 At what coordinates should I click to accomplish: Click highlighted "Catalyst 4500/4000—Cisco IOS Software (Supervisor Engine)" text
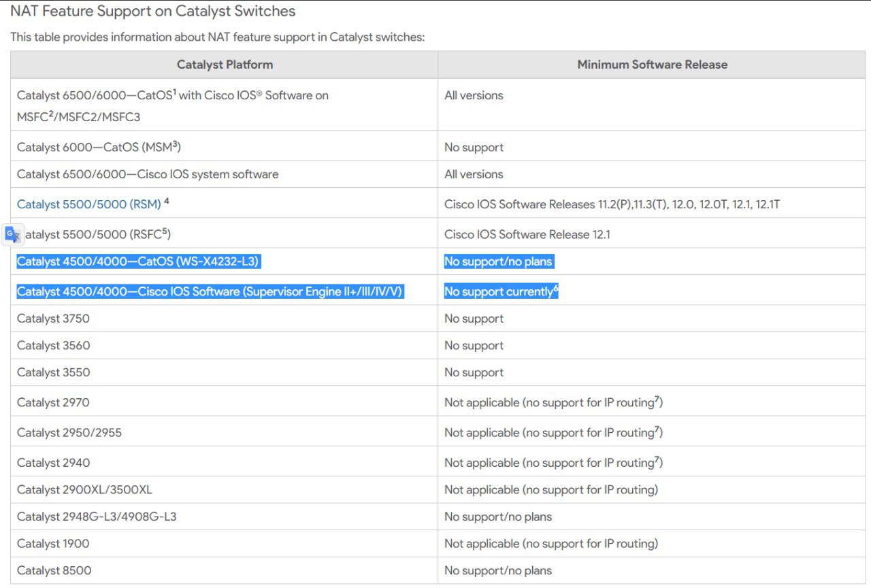tap(210, 291)
